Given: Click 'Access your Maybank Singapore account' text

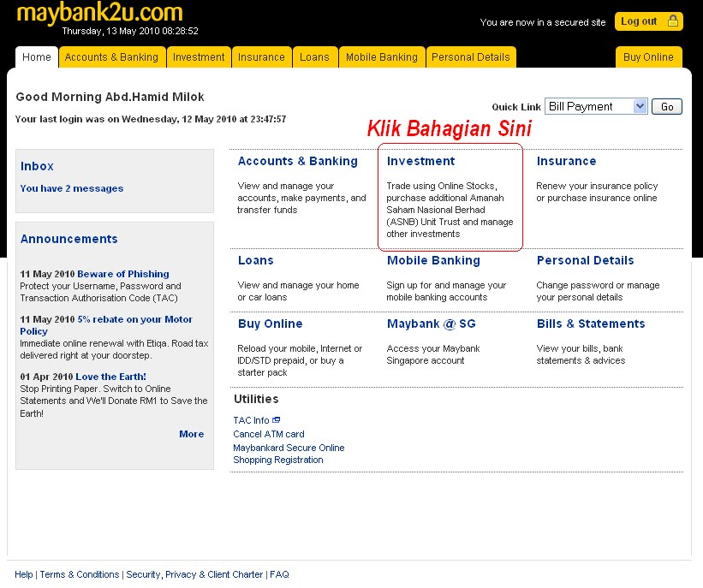Looking at the screenshot, I should pos(433,354).
